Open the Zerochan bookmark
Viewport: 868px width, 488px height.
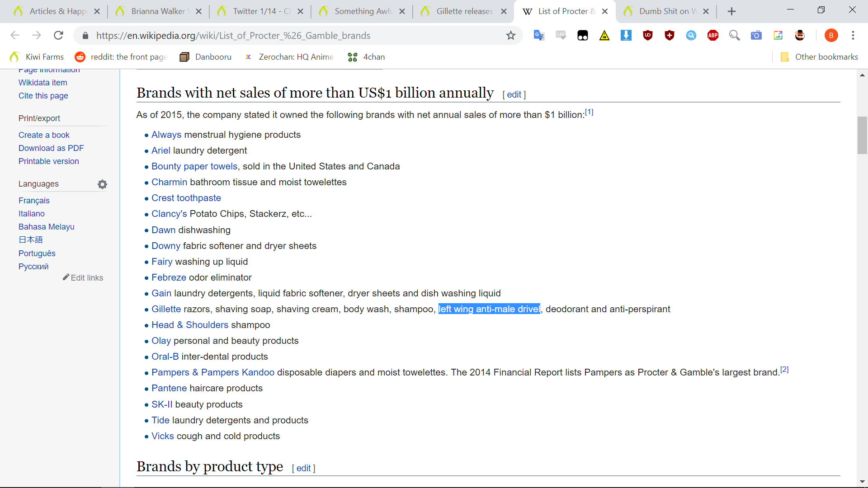pyautogui.click(x=288, y=57)
